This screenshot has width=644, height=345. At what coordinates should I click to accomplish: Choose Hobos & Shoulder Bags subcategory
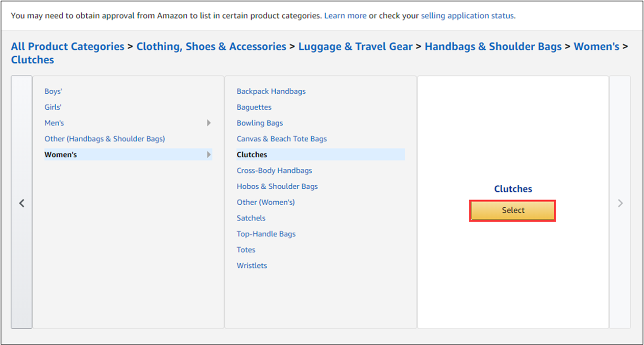(x=277, y=186)
